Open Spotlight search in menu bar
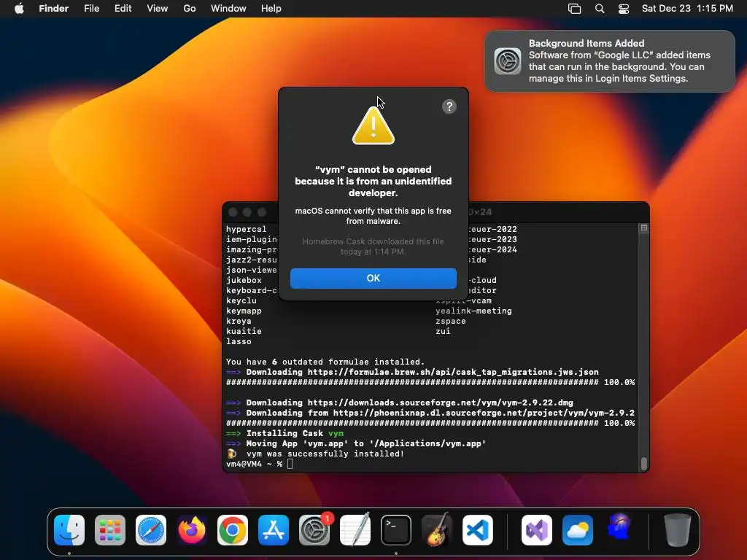This screenshot has width=747, height=560. click(x=600, y=9)
